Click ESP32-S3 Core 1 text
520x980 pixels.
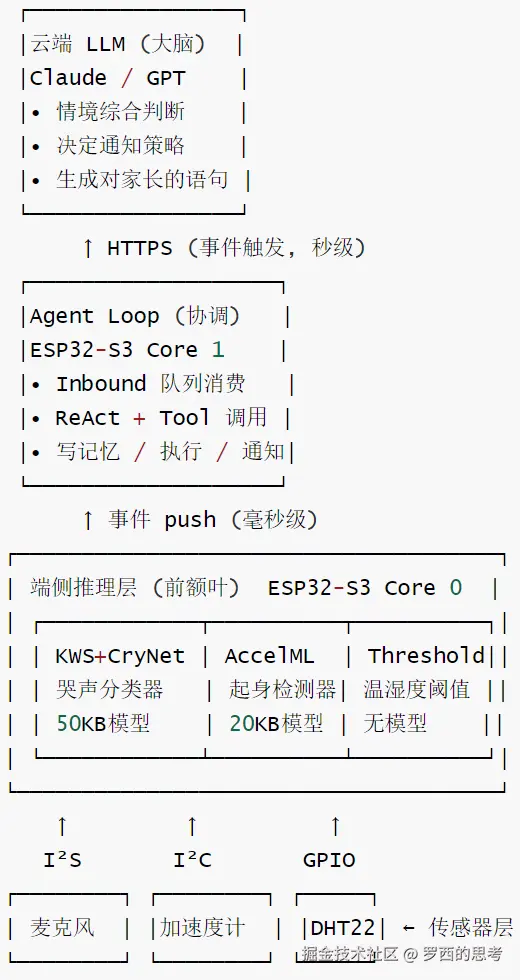point(127,350)
